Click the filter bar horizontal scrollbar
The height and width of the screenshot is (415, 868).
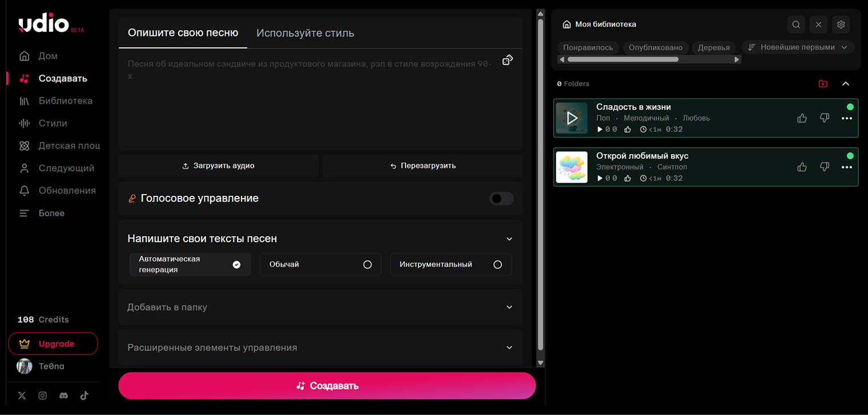[622, 59]
